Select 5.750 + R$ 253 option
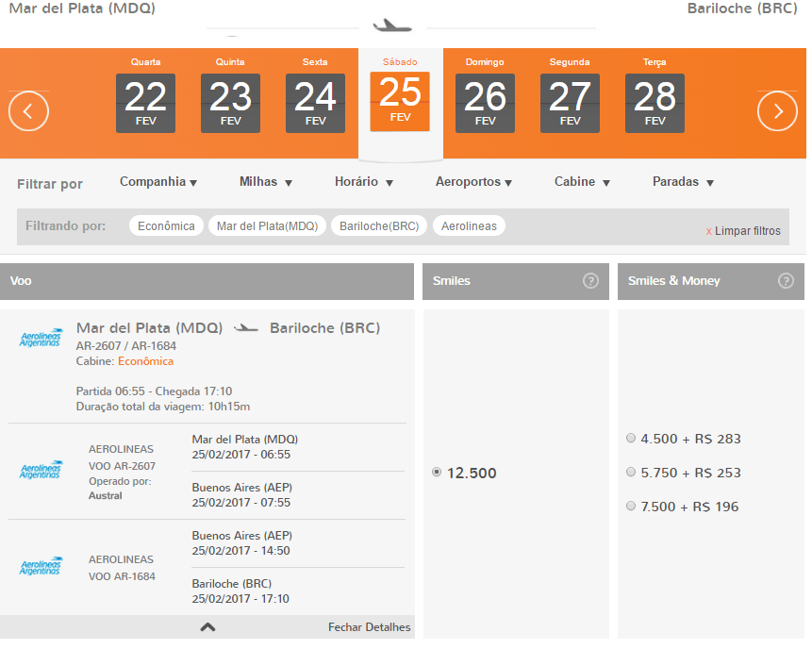 tap(631, 472)
